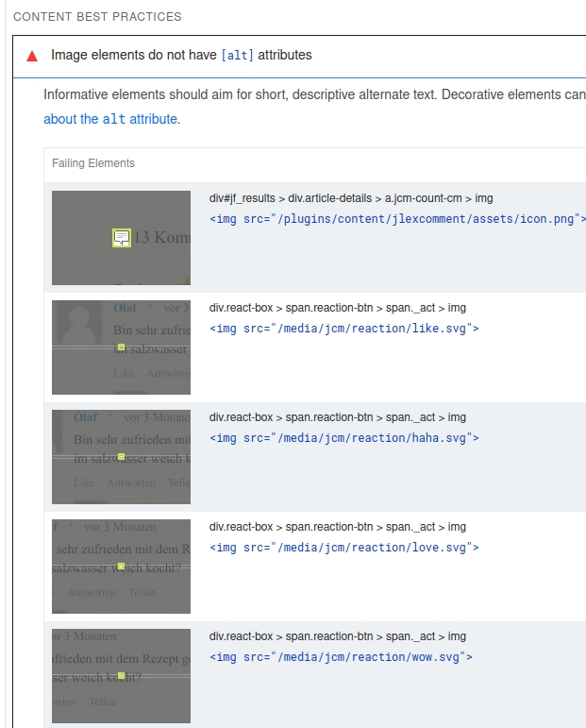Click the wow.svg img src snippet
Image resolution: width=586 pixels, height=728 pixels.
[x=341, y=657]
